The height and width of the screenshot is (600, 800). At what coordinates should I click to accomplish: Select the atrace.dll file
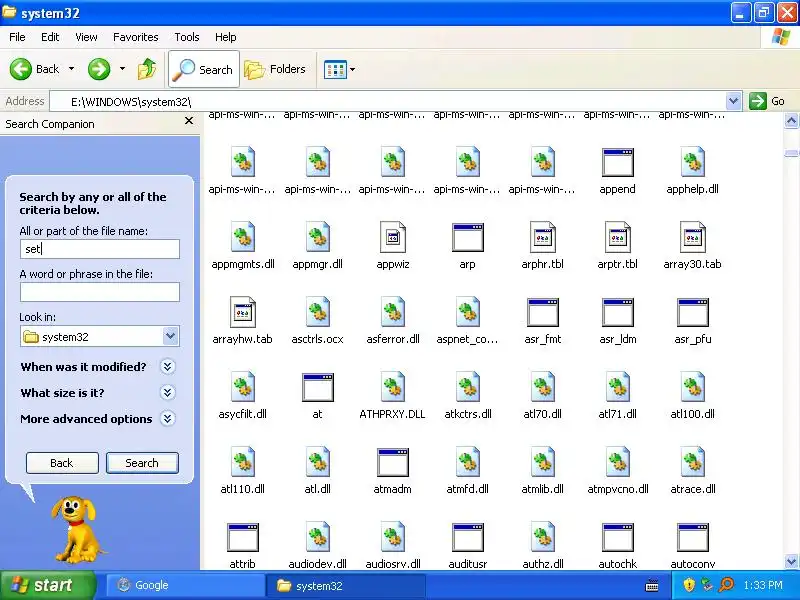coord(692,471)
